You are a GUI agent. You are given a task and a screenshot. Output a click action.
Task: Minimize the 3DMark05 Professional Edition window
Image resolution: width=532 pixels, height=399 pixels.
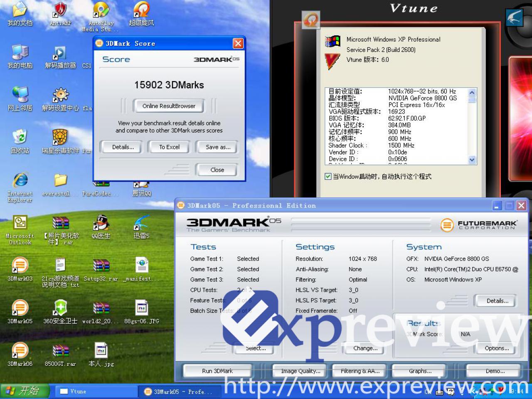pyautogui.click(x=497, y=205)
